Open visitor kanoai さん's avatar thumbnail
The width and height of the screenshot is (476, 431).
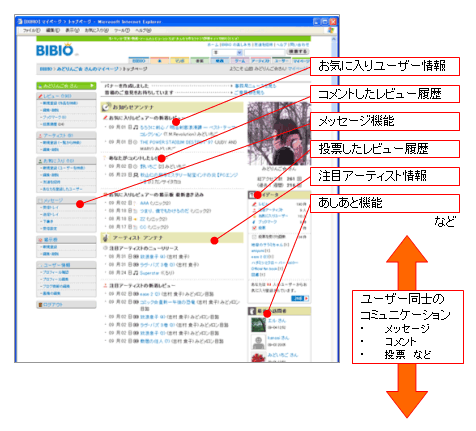point(258,342)
